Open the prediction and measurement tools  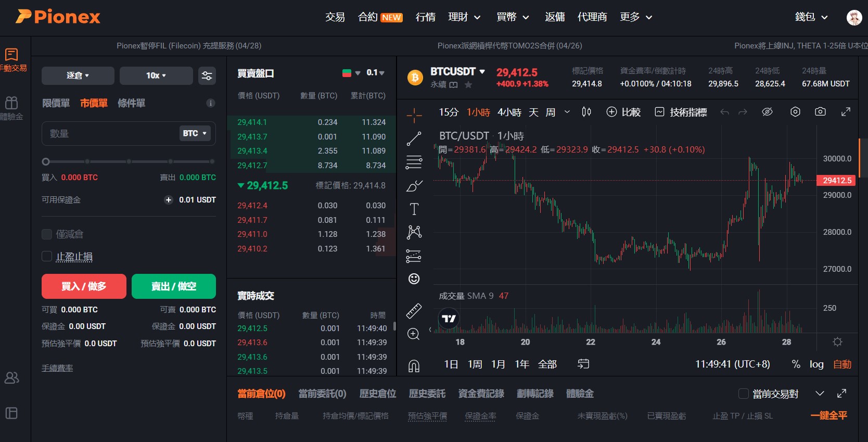[414, 256]
